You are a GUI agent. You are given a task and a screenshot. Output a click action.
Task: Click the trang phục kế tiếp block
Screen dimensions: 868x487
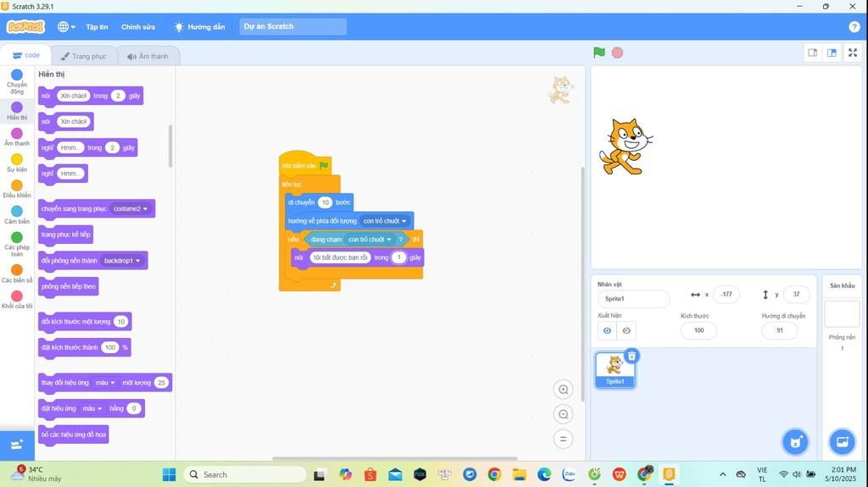coord(65,235)
